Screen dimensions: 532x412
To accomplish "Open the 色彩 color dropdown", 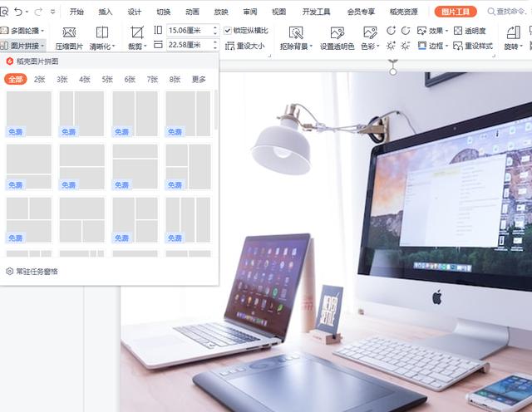I will pyautogui.click(x=369, y=46).
